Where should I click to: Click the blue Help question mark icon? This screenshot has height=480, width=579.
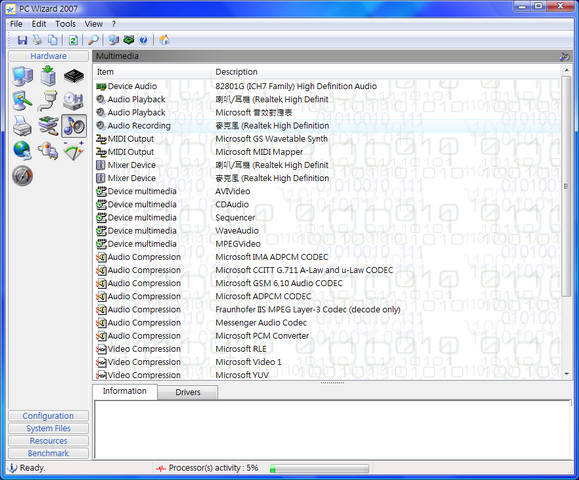coord(144,40)
